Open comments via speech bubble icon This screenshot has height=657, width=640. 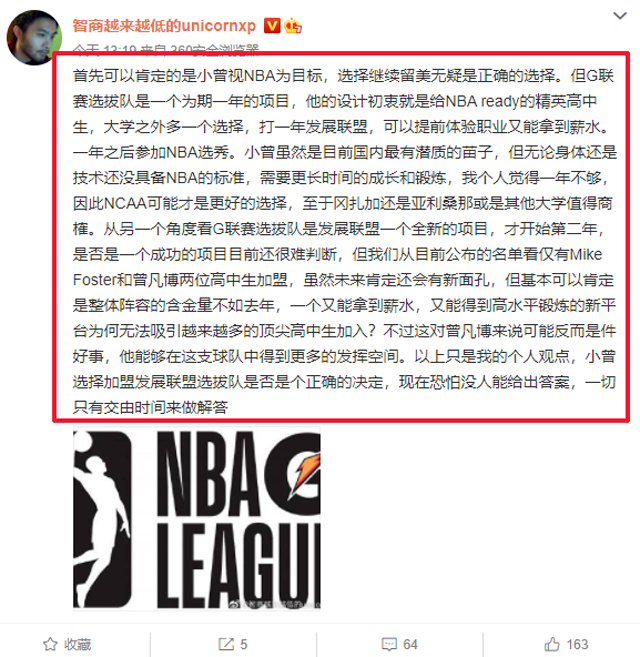coord(389,644)
